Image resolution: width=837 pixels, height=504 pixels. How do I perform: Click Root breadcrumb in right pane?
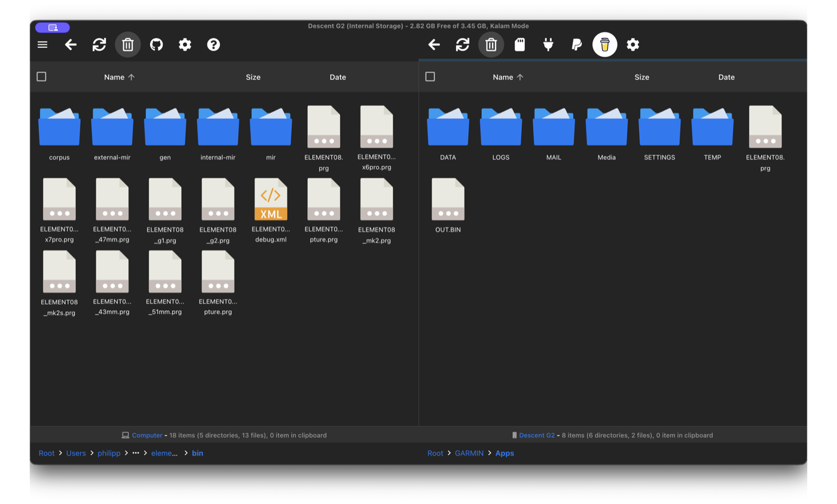pos(435,453)
